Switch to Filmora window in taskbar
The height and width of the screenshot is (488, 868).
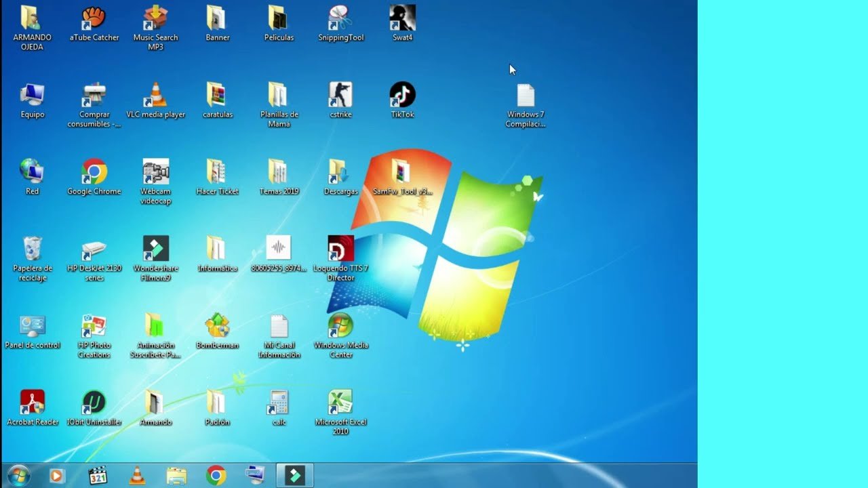(x=294, y=476)
